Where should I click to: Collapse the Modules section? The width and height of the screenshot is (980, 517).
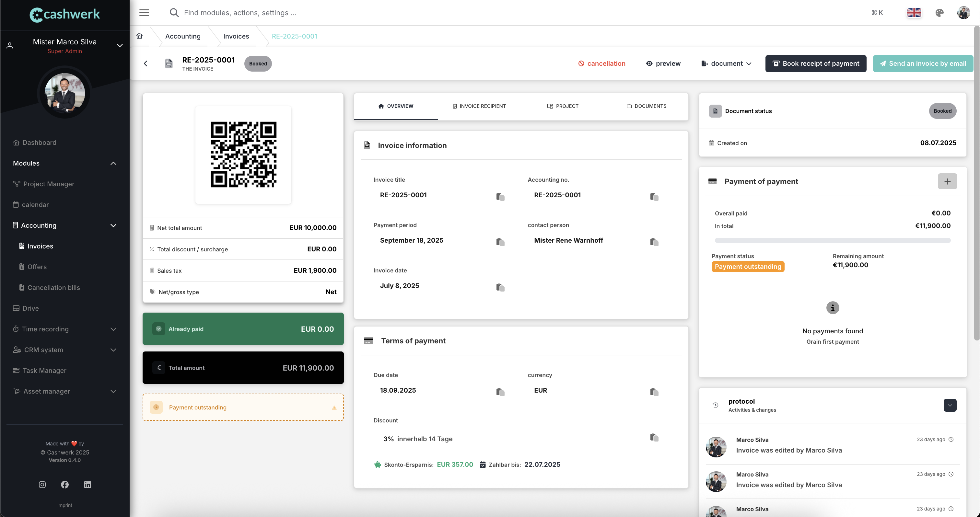pyautogui.click(x=113, y=163)
